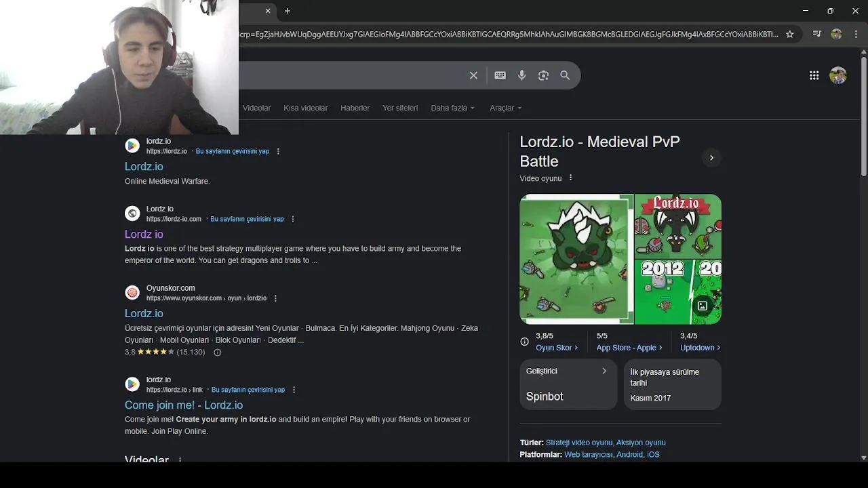This screenshot has height=488, width=868.
Task: Open more options next to Video oyunu
Action: pyautogui.click(x=570, y=178)
